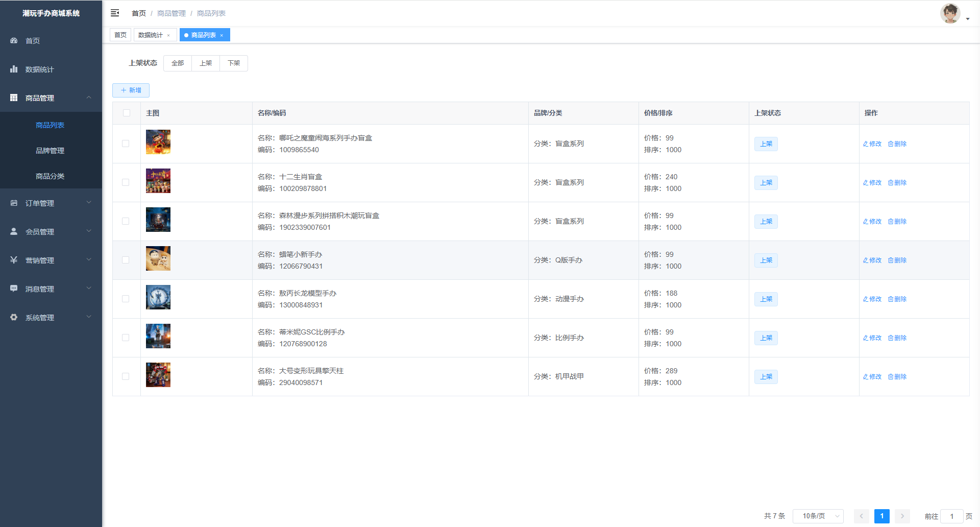Select the checkbox for 蜡笔小新手办
Image resolution: width=980 pixels, height=527 pixels.
126,260
